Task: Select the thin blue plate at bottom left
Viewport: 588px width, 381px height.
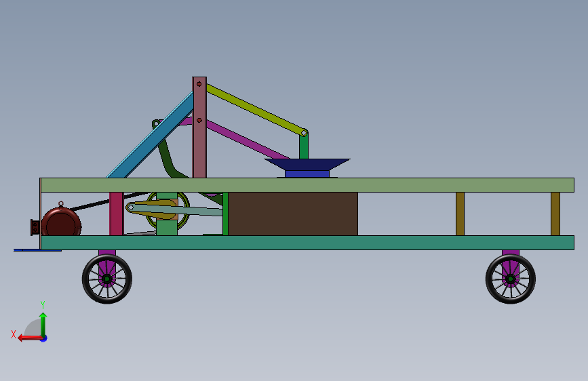Action: click(x=37, y=250)
